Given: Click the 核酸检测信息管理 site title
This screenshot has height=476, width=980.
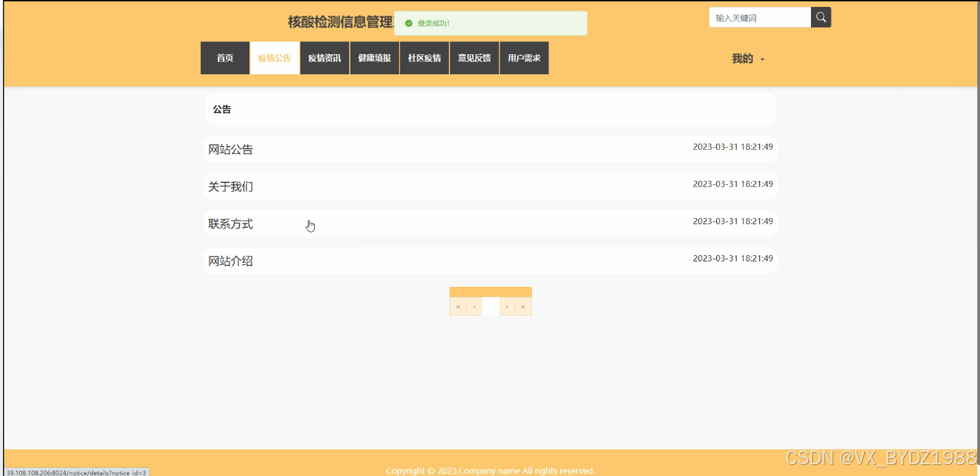Looking at the screenshot, I should point(341,22).
